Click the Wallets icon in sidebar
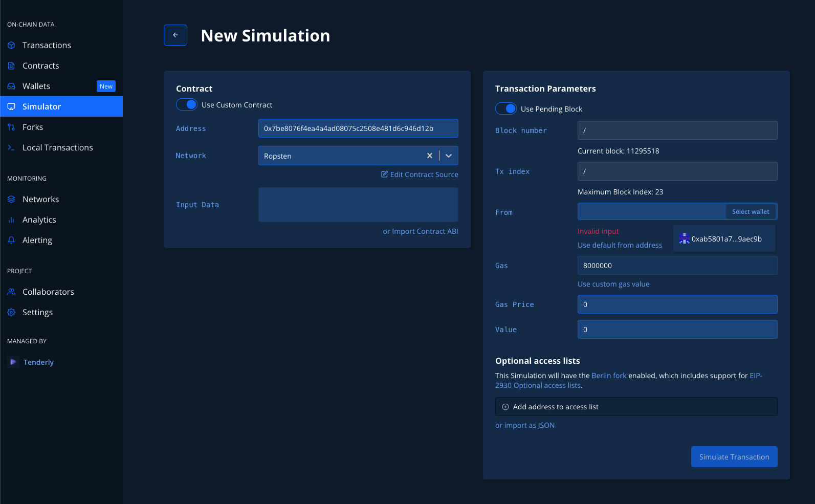 click(x=11, y=86)
